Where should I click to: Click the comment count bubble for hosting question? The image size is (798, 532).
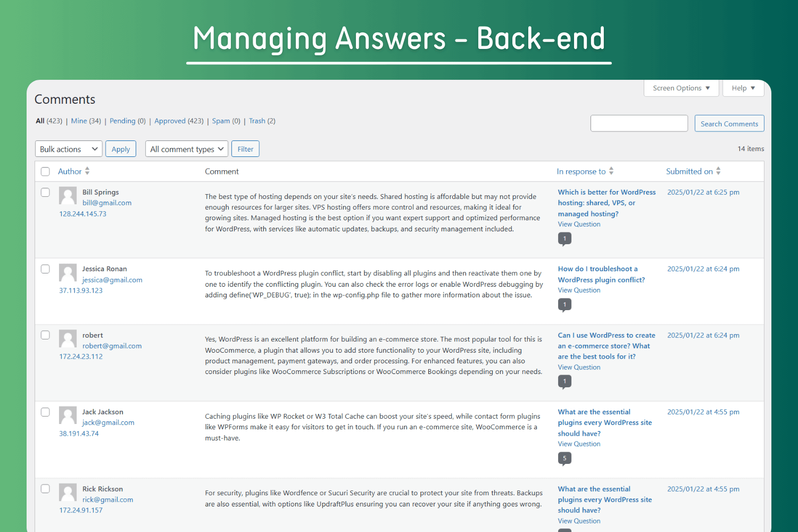564,239
